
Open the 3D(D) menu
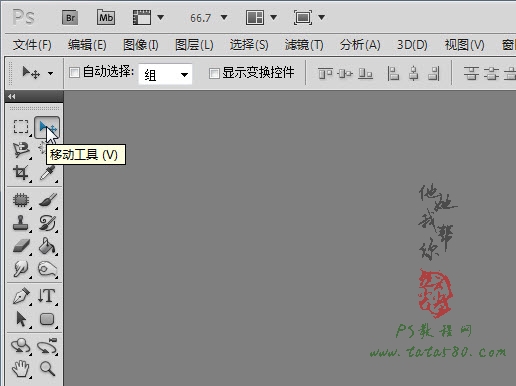(x=412, y=45)
